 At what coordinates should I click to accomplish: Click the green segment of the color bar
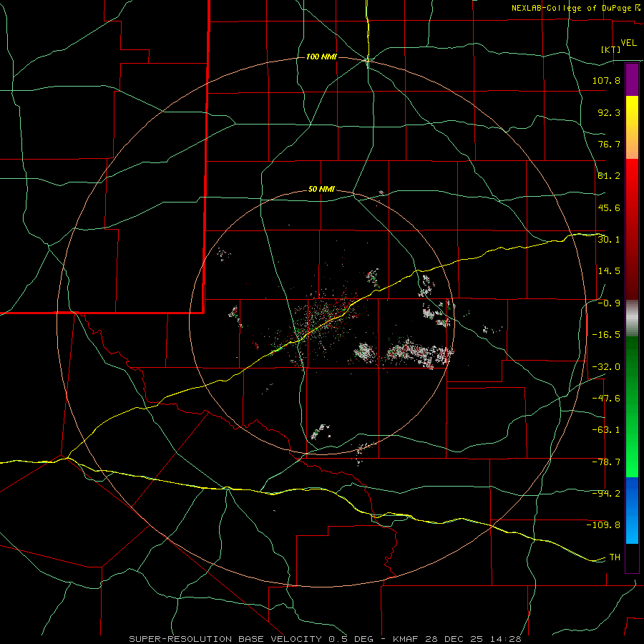point(632,406)
